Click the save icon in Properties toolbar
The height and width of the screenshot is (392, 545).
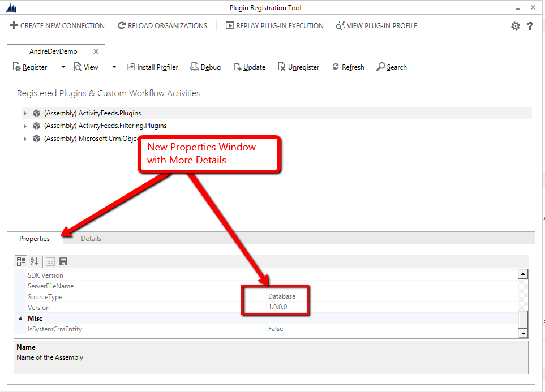point(63,261)
